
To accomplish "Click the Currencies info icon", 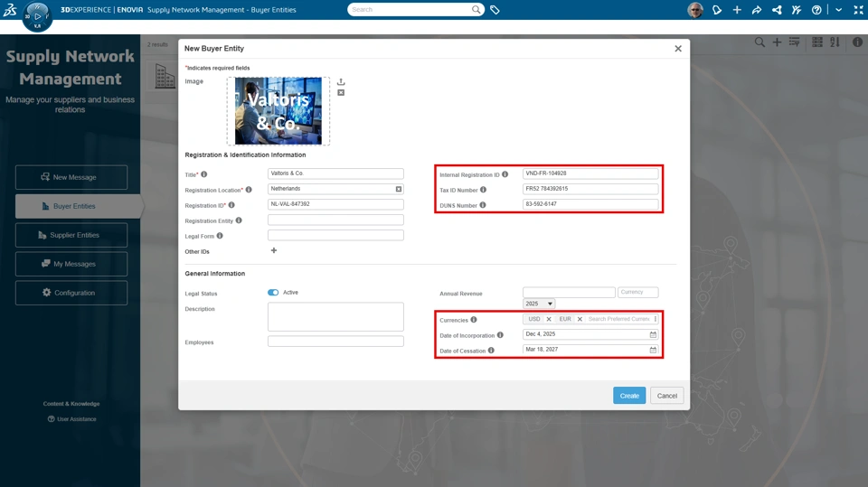I will click(x=474, y=320).
